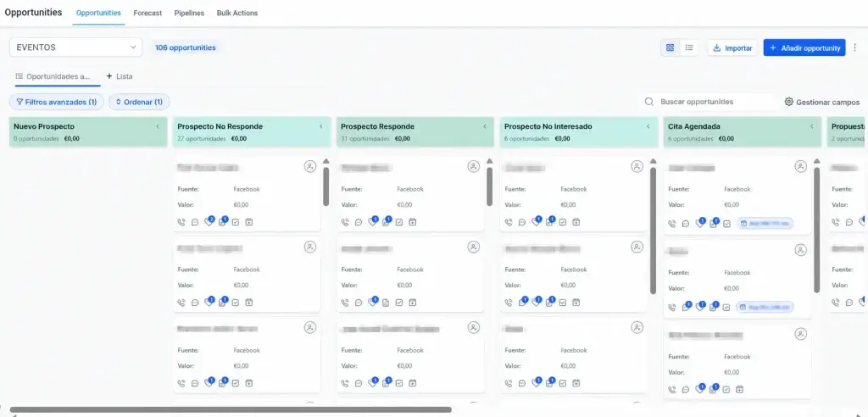Screen dimensions: 868x417
Task: Switch to the Forecast tab
Action: 147,13
